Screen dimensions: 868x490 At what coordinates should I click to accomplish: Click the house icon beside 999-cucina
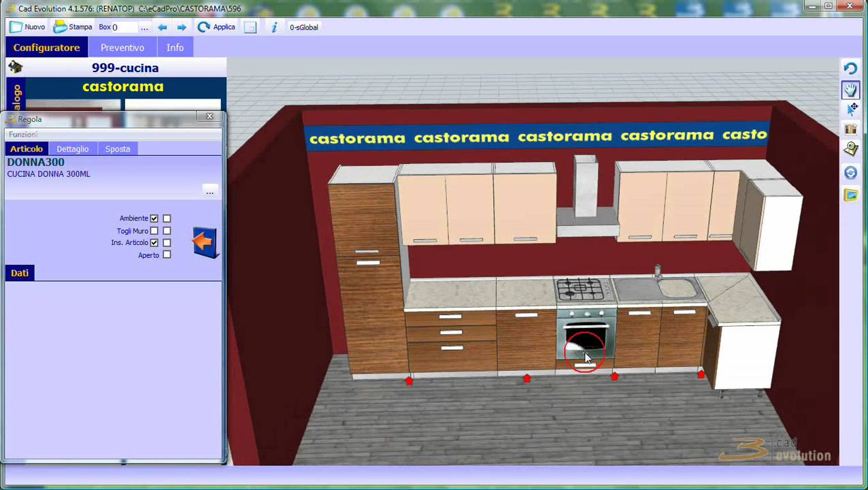(x=15, y=67)
